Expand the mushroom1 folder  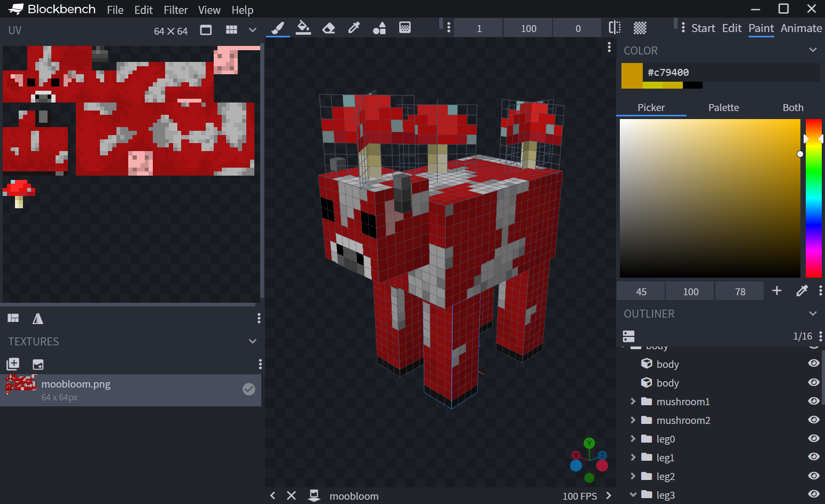click(x=633, y=401)
